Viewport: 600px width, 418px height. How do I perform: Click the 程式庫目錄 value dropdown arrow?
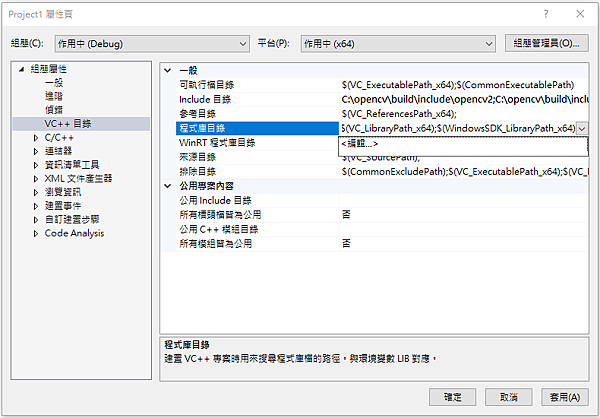click(582, 129)
